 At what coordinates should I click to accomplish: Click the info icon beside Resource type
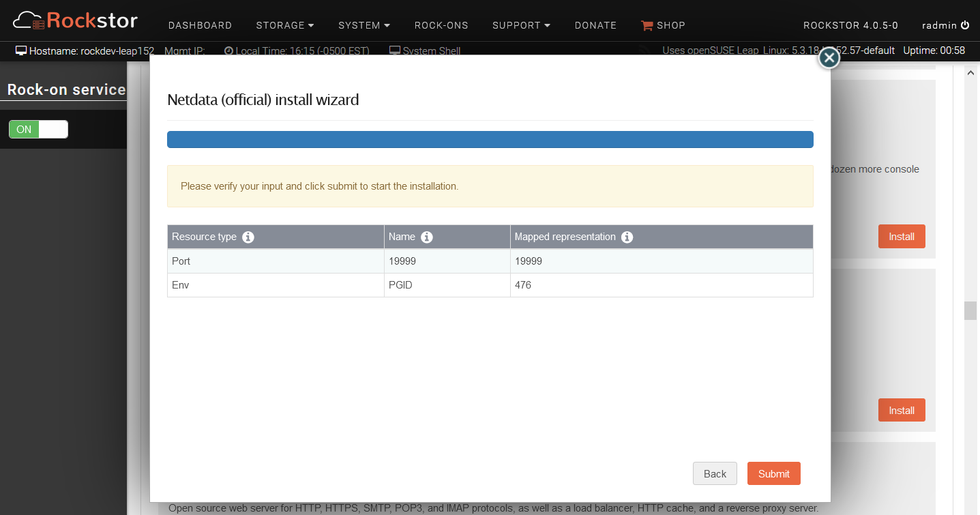point(248,237)
